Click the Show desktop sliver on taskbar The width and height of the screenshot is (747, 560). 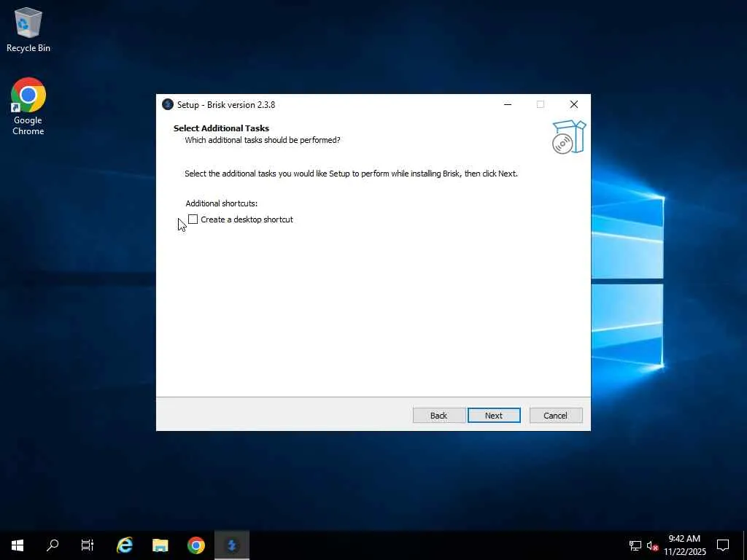(745, 545)
